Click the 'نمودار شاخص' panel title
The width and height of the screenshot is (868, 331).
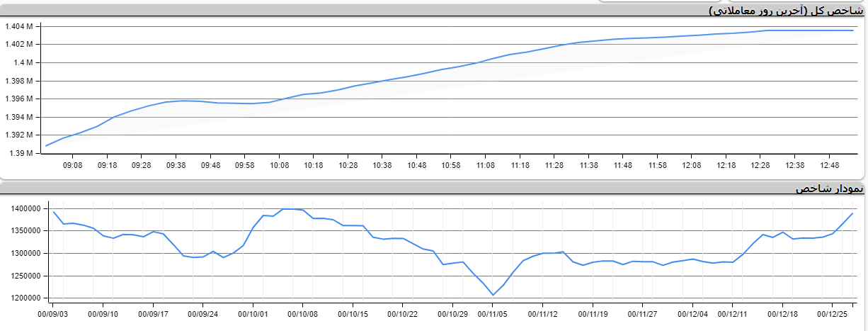[829, 189]
